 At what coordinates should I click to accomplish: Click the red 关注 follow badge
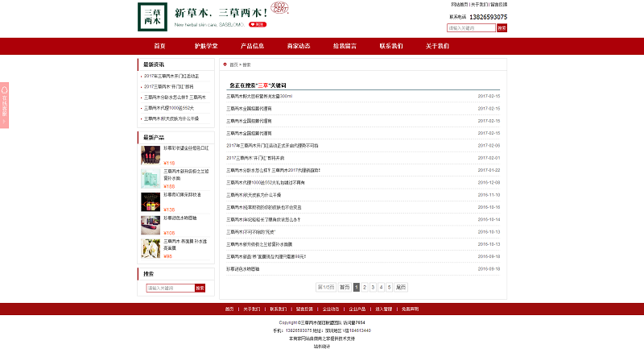point(258,24)
